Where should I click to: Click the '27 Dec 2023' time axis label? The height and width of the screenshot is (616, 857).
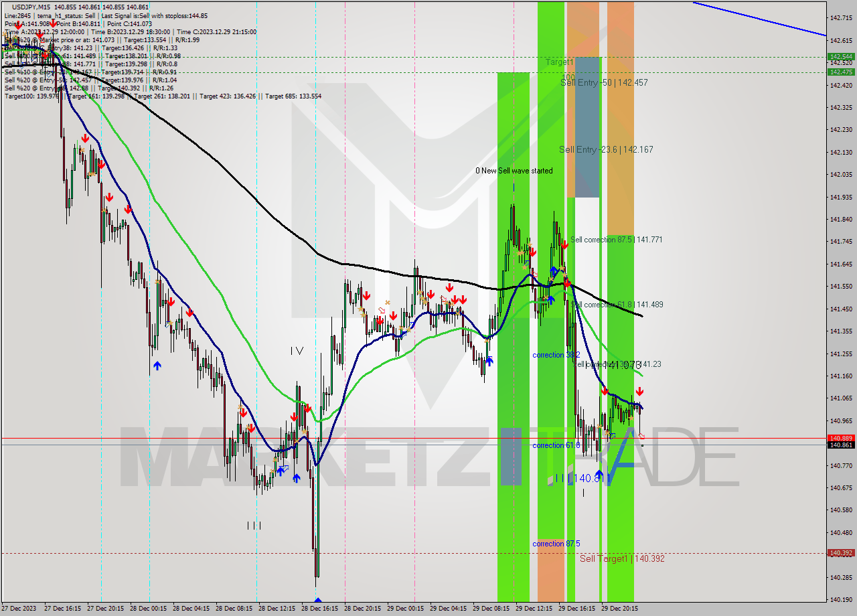point(19,609)
